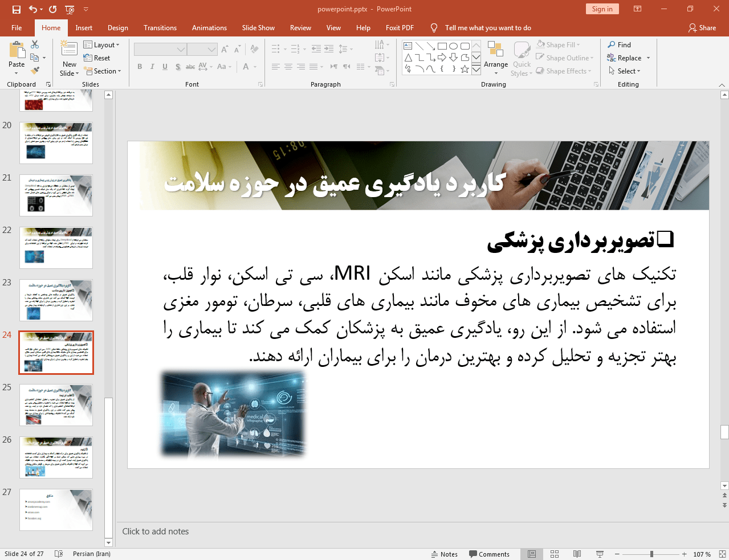Open the Slide Show tab
The width and height of the screenshot is (729, 560).
click(x=258, y=27)
